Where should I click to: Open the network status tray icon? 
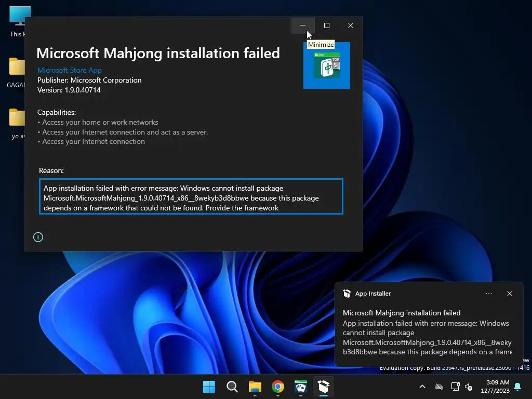point(455,387)
